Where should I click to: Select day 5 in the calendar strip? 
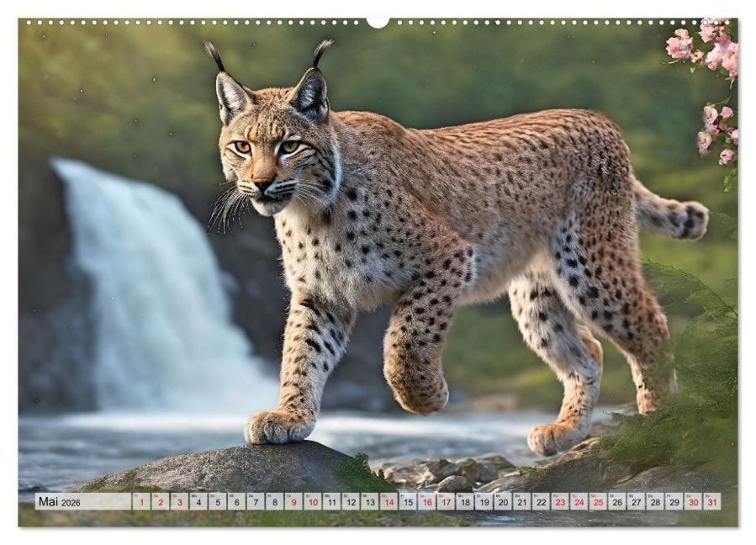[217, 501]
